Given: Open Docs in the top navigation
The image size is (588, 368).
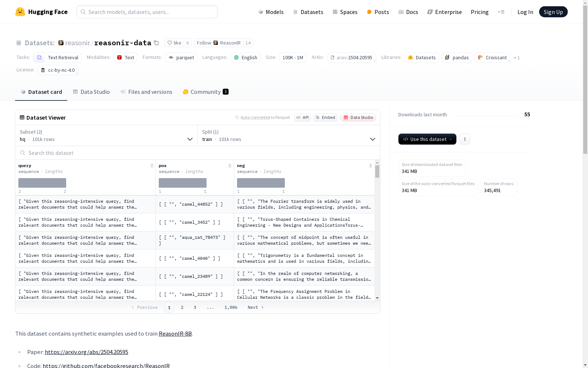Looking at the screenshot, I should point(408,12).
